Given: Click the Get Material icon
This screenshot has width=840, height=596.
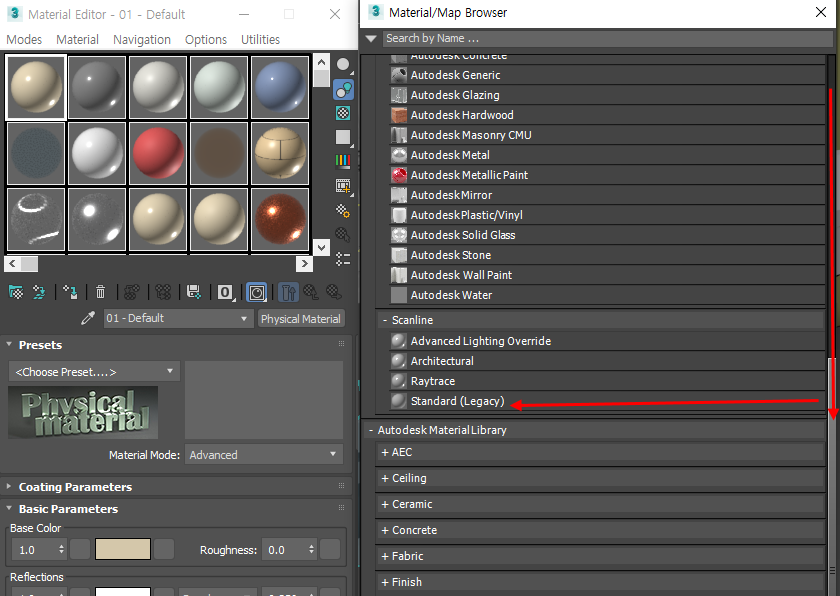Looking at the screenshot, I should pos(16,292).
